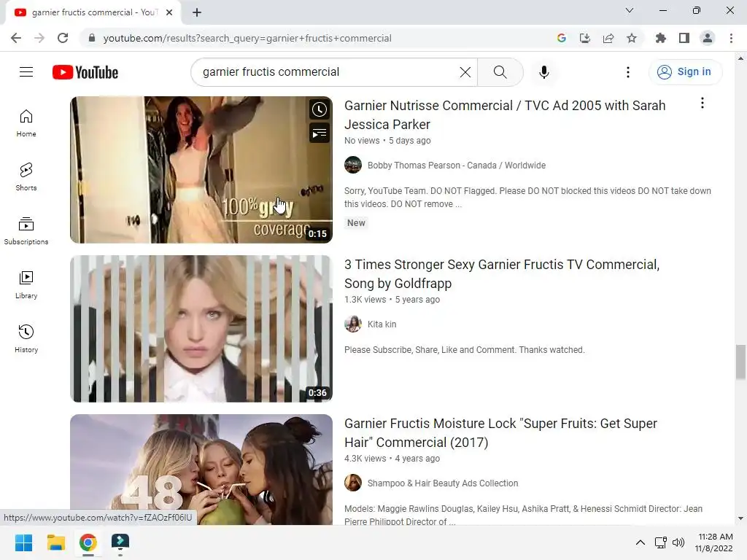Open the Windows Start menu

(x=23, y=542)
